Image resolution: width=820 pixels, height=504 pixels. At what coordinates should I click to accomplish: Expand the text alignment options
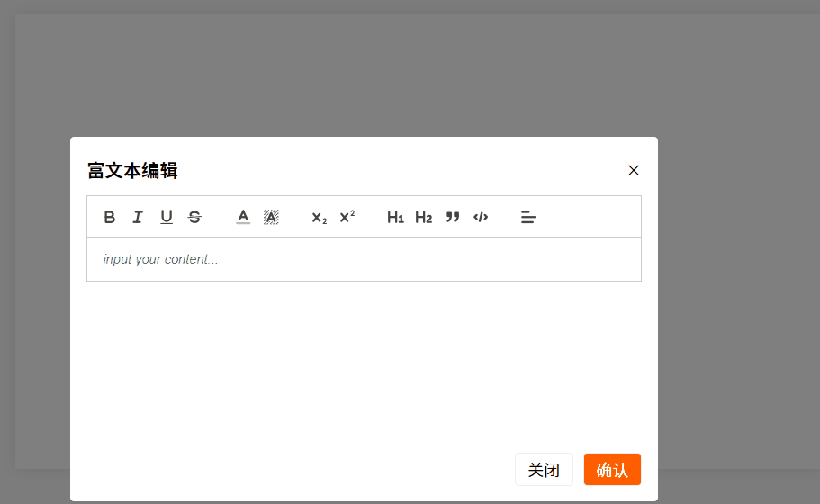point(528,217)
